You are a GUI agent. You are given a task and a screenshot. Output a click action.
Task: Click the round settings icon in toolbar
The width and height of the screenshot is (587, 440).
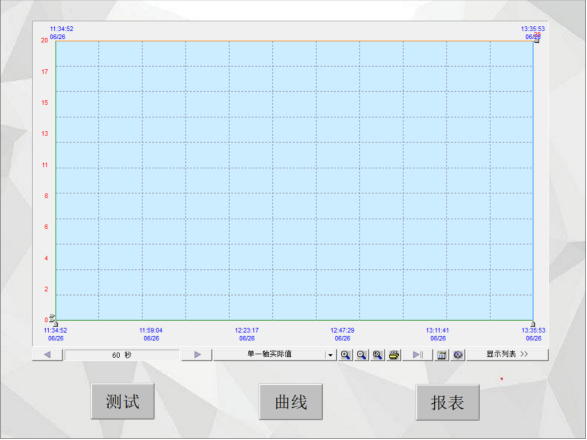coord(458,355)
